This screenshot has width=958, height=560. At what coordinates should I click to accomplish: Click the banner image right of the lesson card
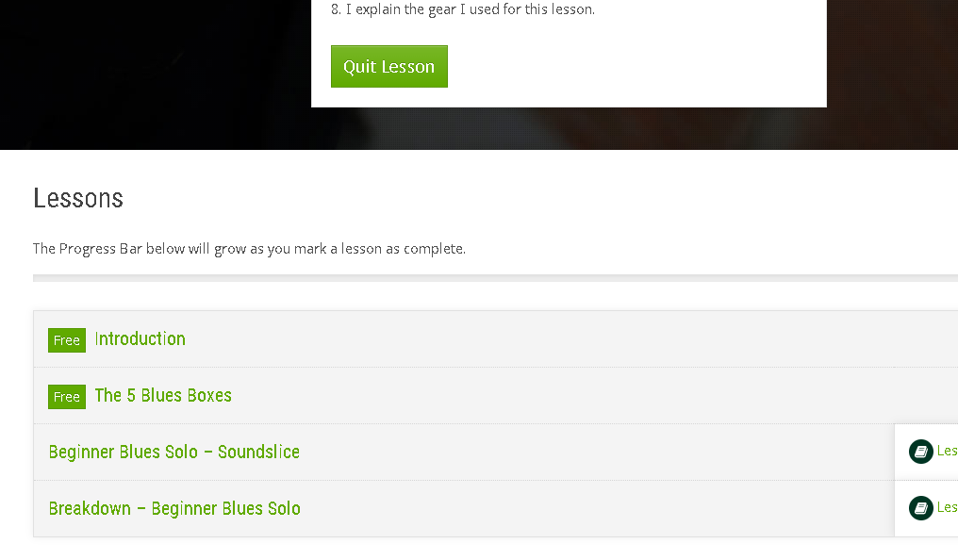click(892, 74)
